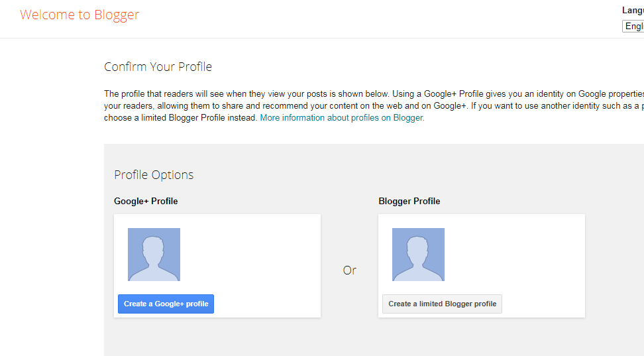This screenshot has height=356, width=644.
Task: Open the Language dropdown in the header
Action: (633, 27)
